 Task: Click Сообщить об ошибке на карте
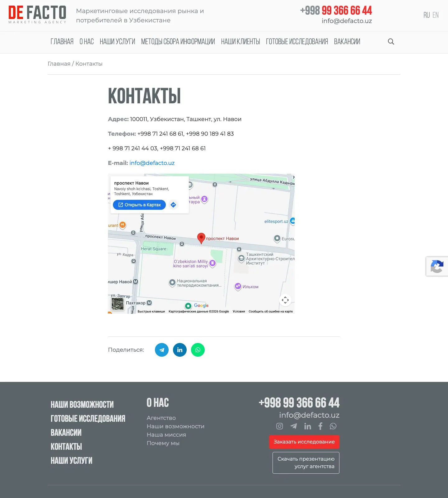[271, 311]
